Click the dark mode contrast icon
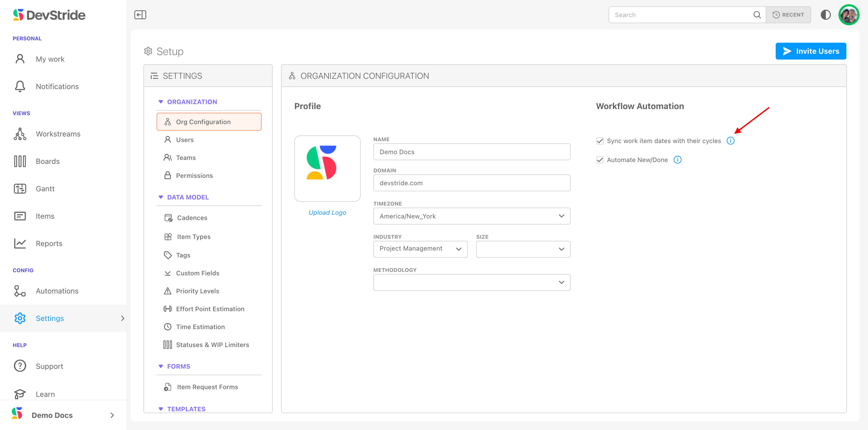Viewport: 868px width, 430px height. tap(825, 15)
